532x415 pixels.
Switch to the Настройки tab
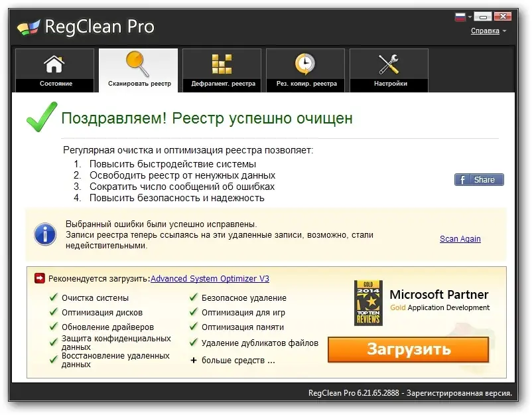[389, 70]
